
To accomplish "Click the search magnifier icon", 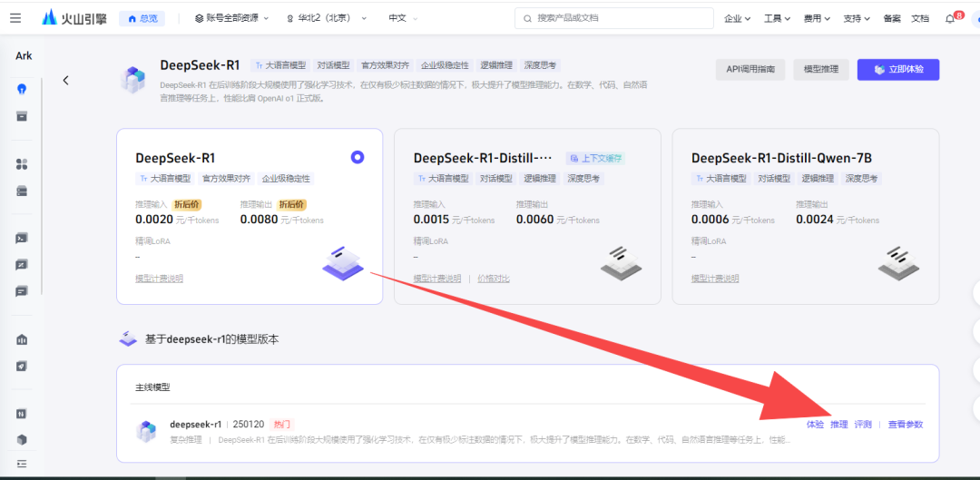I will click(527, 19).
